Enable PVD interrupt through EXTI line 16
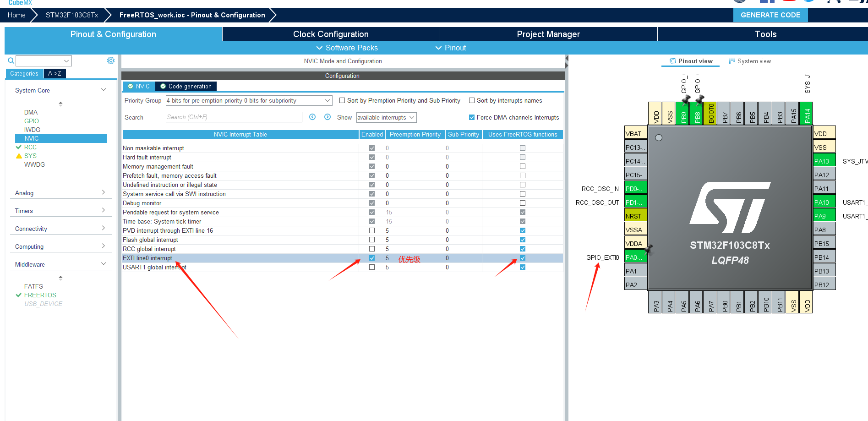 (x=372, y=230)
